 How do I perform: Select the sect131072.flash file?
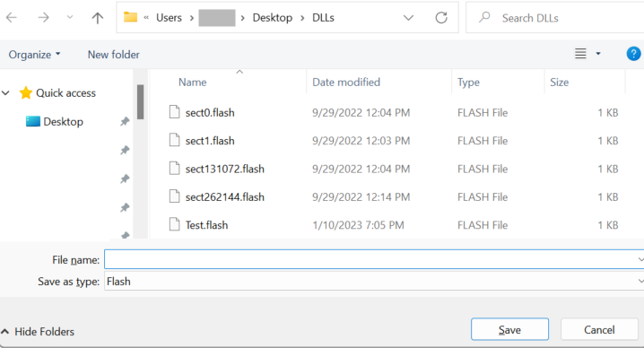point(224,169)
